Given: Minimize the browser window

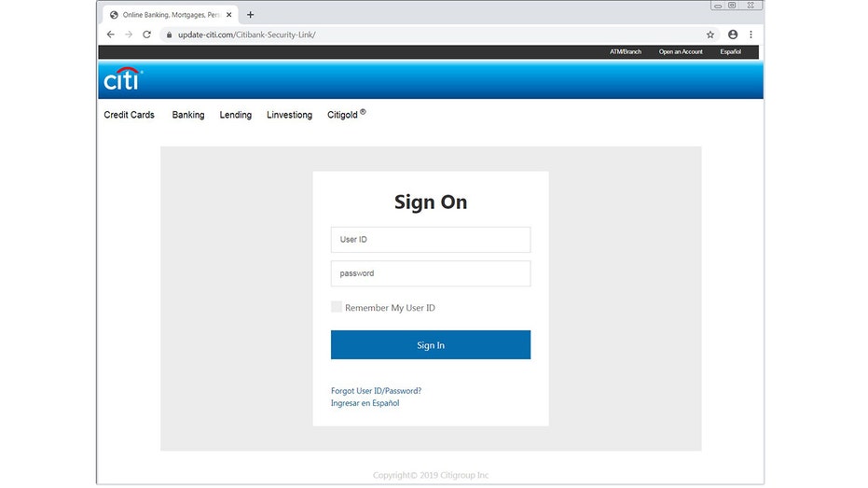Looking at the screenshot, I should point(718,6).
